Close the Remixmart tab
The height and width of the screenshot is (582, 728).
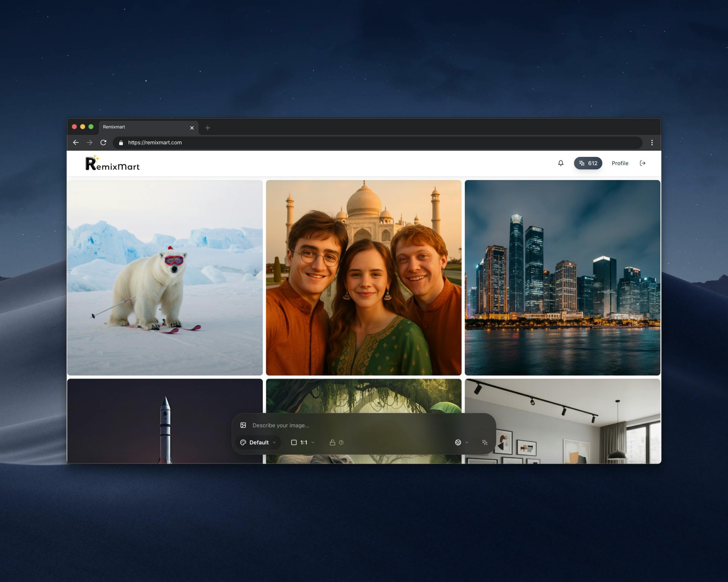192,128
